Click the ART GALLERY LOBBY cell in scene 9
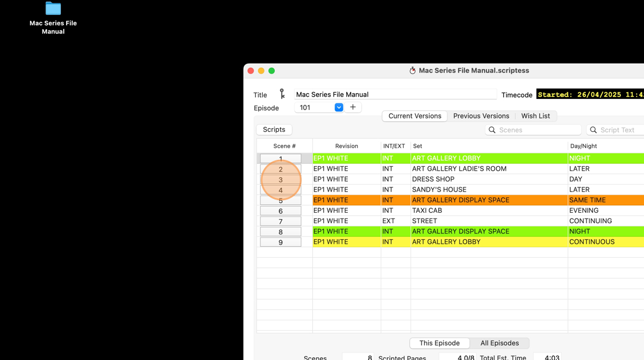This screenshot has height=360, width=644. click(x=489, y=242)
